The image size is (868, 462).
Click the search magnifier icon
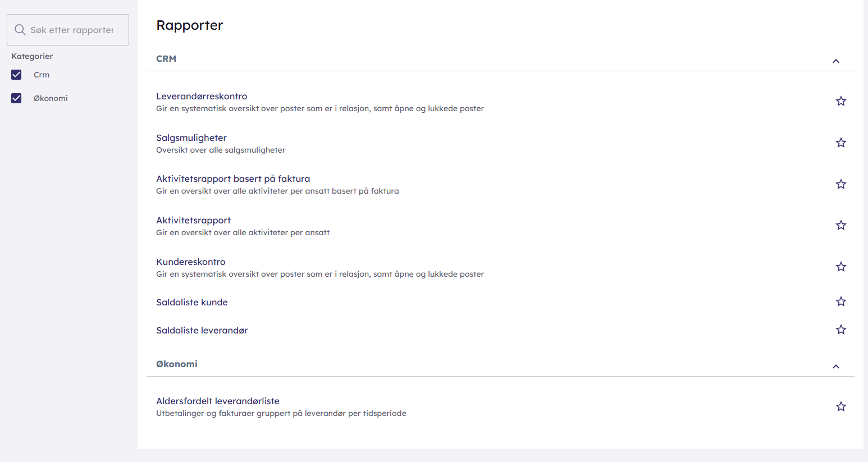[x=20, y=30]
